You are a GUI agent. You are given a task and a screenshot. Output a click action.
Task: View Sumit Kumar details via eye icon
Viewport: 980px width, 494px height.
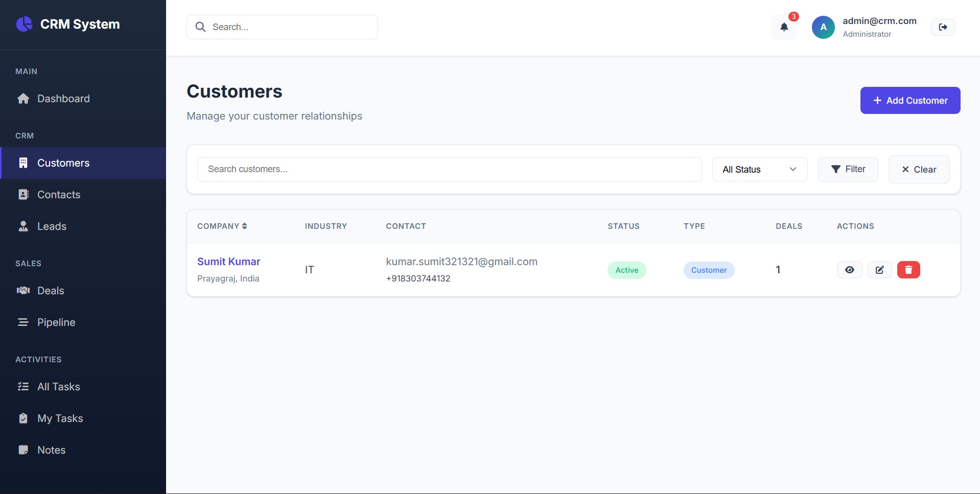click(849, 270)
